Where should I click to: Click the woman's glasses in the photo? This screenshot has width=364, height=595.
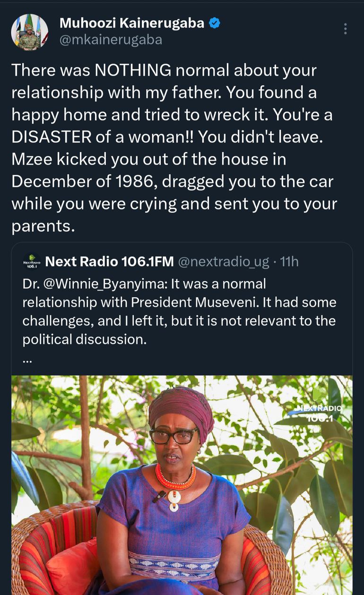click(x=174, y=435)
